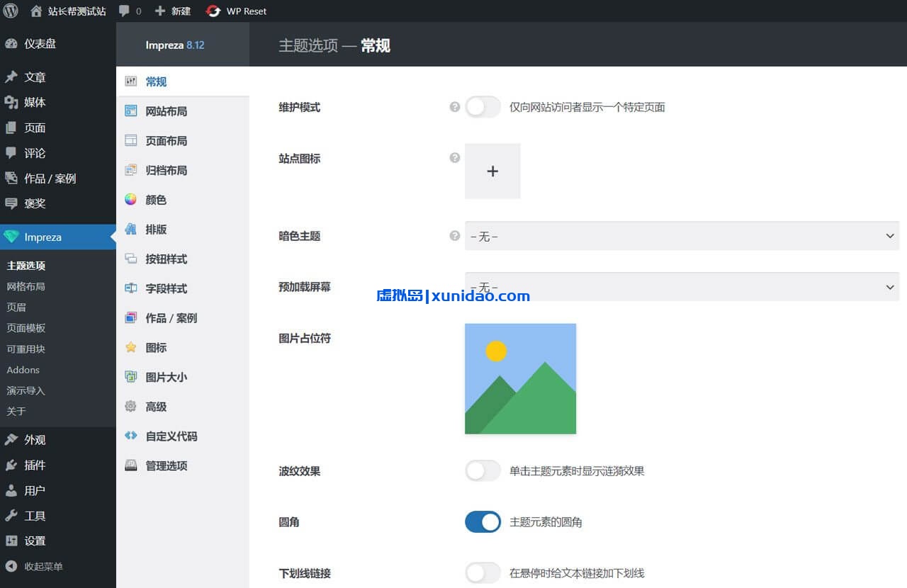Click the plus button to upload site icon
Viewport: 907px width, 588px height.
(x=492, y=171)
